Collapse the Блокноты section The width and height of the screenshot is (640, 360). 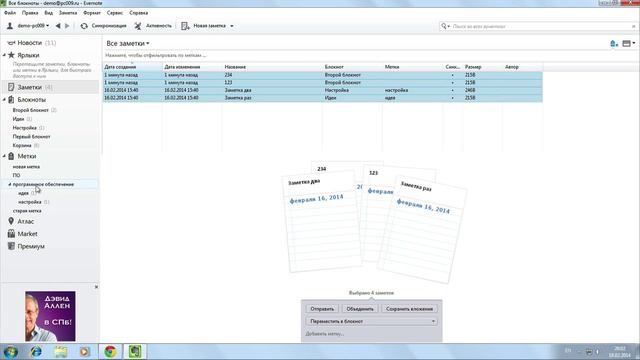pos(4,100)
